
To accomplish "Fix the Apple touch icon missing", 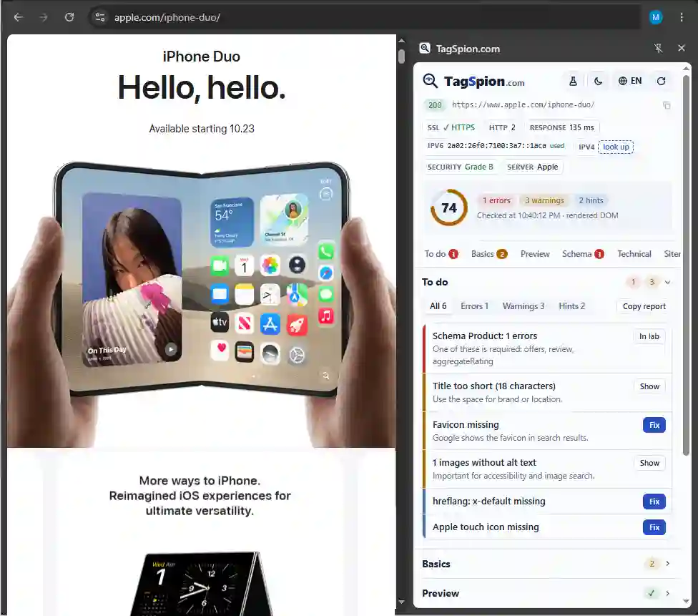I will pos(654,527).
